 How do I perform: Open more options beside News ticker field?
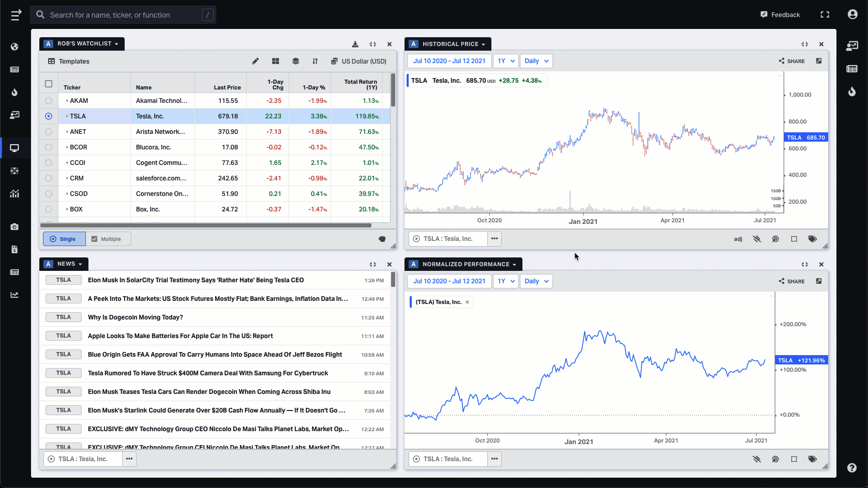tap(129, 459)
